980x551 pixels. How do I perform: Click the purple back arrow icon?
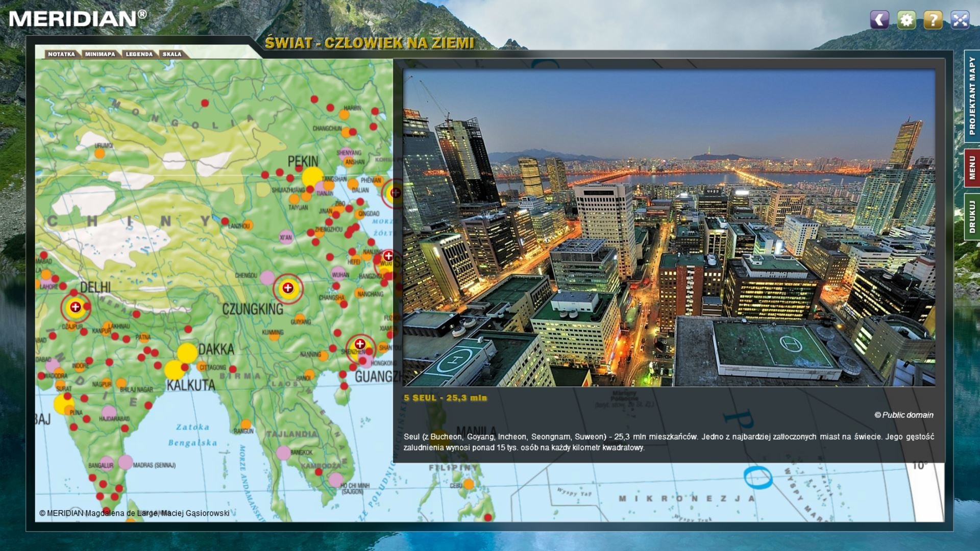click(879, 20)
